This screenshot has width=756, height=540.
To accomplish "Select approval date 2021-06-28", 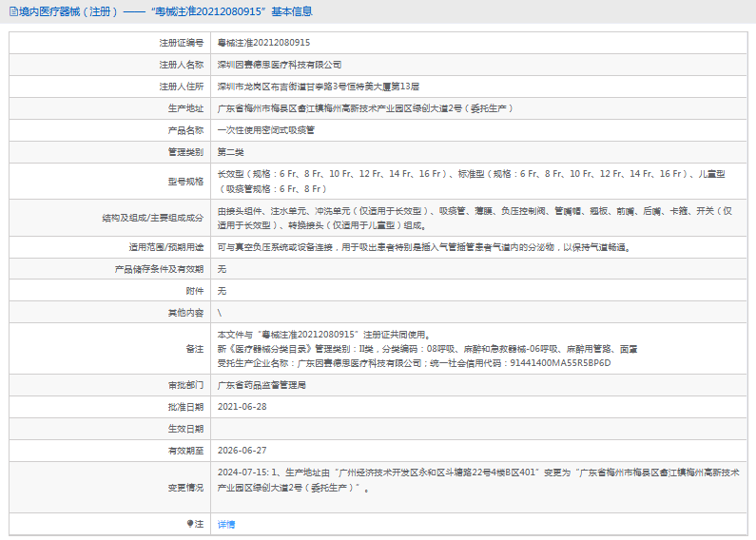I will point(242,407).
